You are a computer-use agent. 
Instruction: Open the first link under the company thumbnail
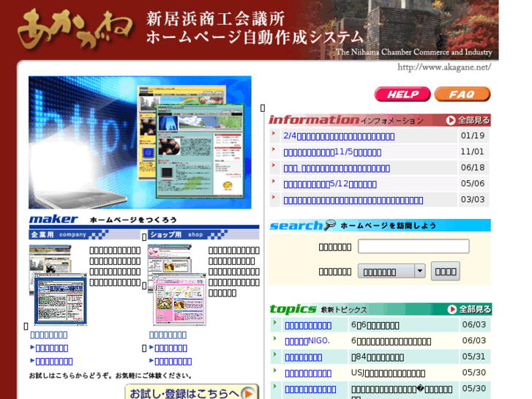point(49,335)
